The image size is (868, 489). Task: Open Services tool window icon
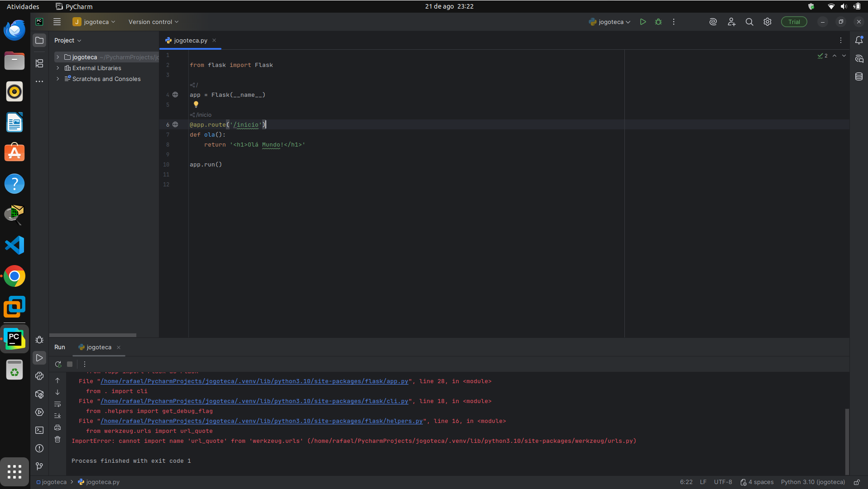pos(39,412)
